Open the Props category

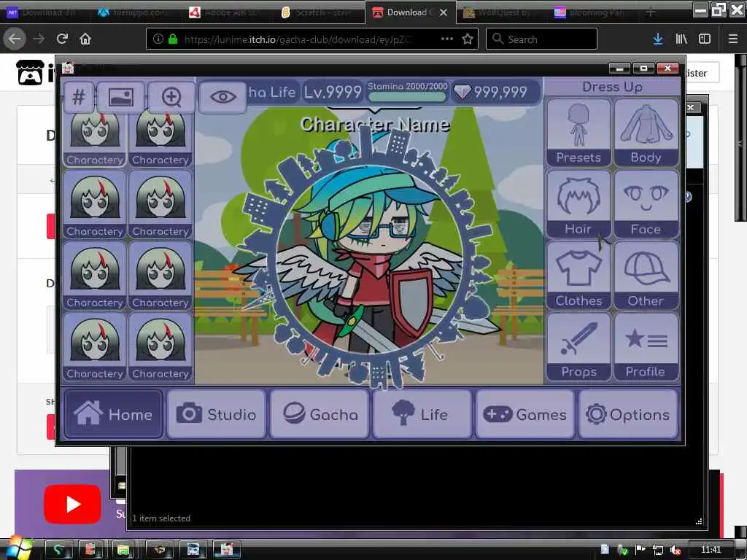(578, 346)
